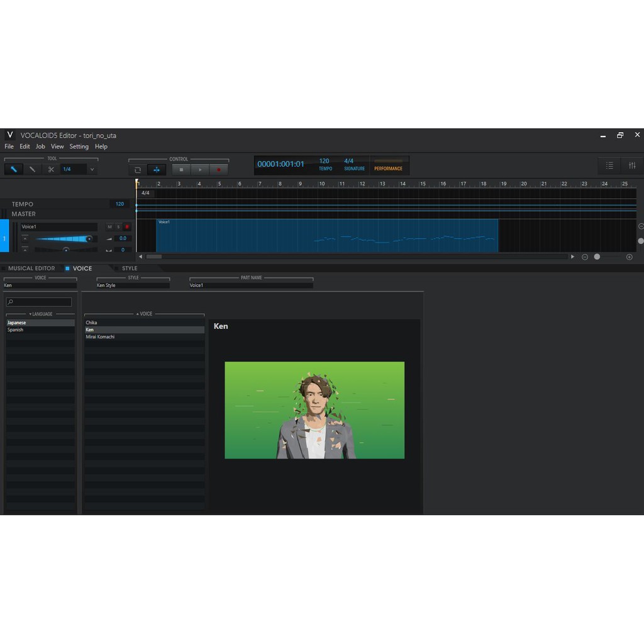This screenshot has width=644, height=644.
Task: Arm recording on Voice1 track
Action: tap(127, 227)
